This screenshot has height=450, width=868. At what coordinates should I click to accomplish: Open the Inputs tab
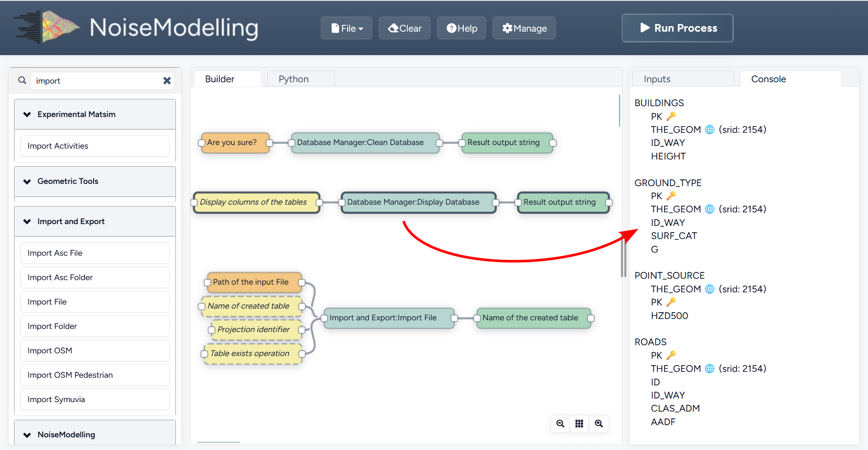[683, 79]
